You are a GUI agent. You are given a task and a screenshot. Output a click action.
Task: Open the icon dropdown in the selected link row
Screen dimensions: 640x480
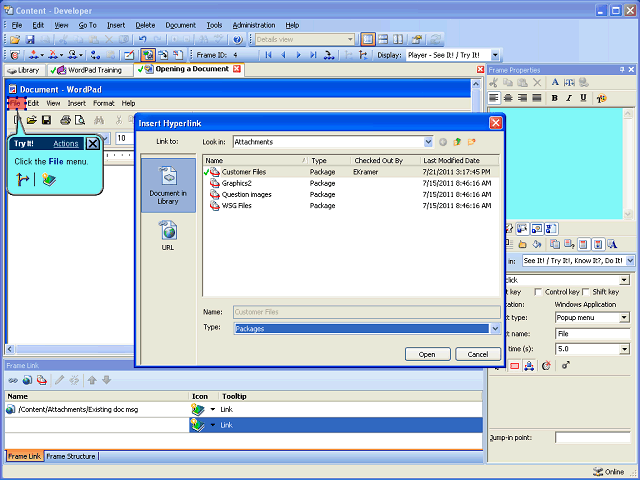coord(213,425)
